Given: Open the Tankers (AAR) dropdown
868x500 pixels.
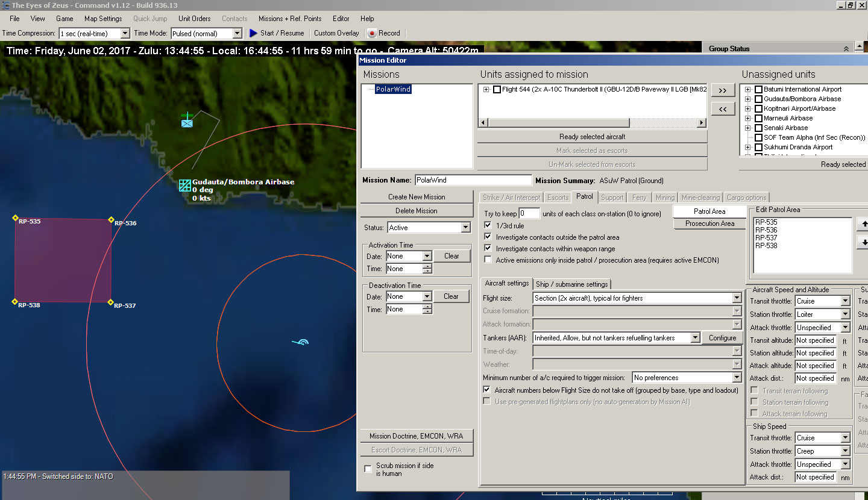Looking at the screenshot, I should pyautogui.click(x=695, y=338).
